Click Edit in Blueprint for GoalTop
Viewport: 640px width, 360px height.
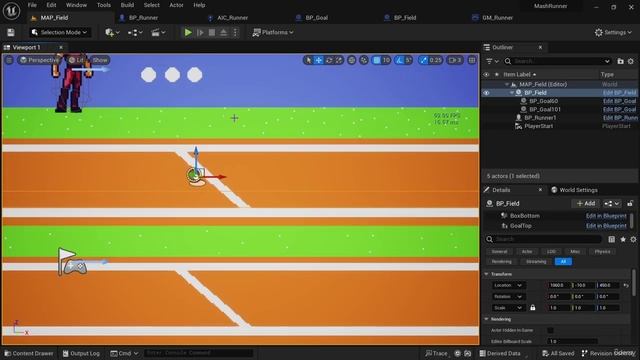coord(606,226)
